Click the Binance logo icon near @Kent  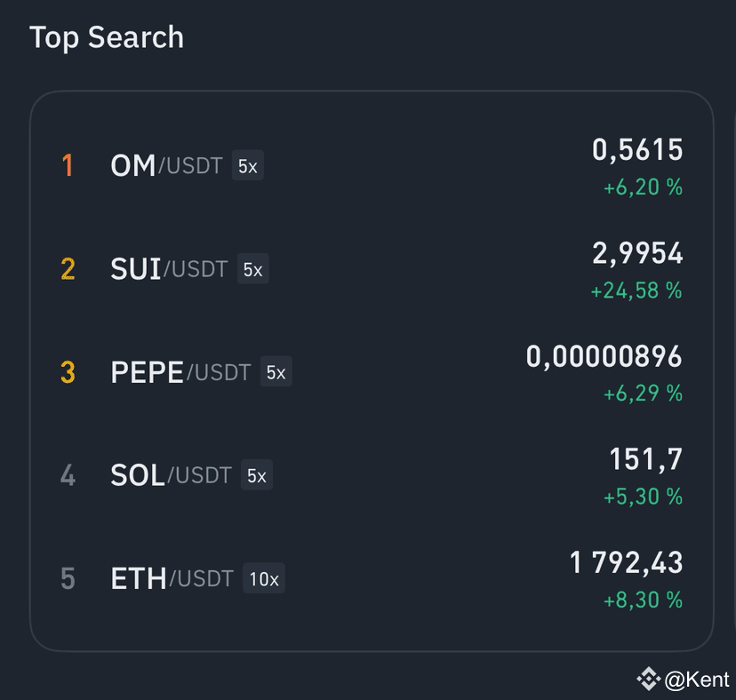[x=648, y=679]
